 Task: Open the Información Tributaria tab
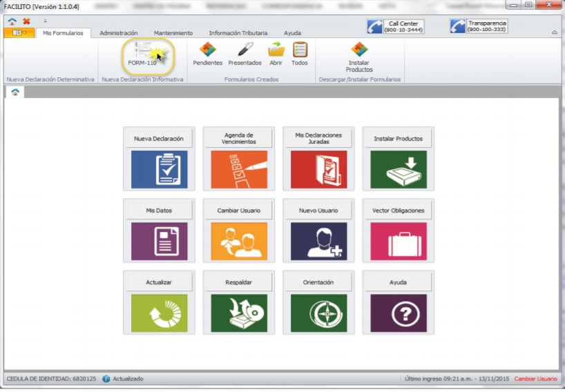click(238, 32)
